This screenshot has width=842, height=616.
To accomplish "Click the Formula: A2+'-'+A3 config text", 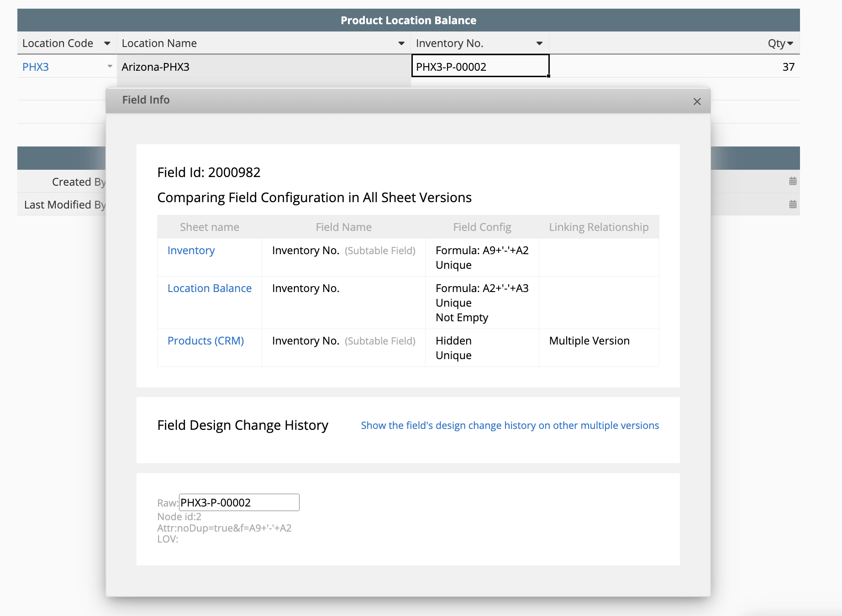I will [482, 288].
